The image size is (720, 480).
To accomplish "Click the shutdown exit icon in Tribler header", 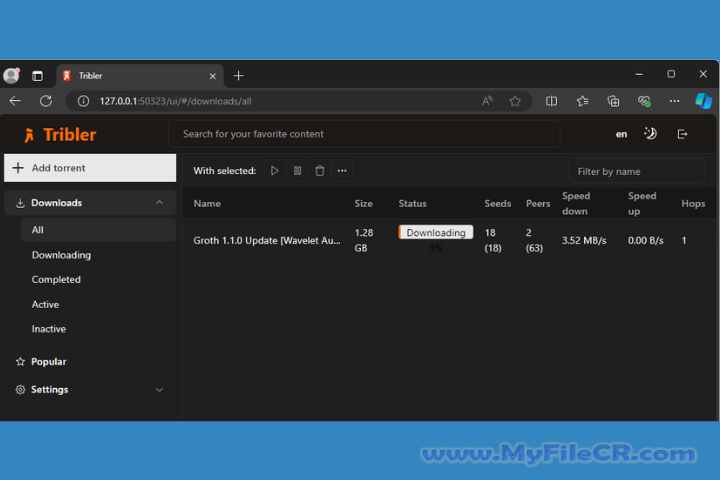I will pyautogui.click(x=682, y=134).
